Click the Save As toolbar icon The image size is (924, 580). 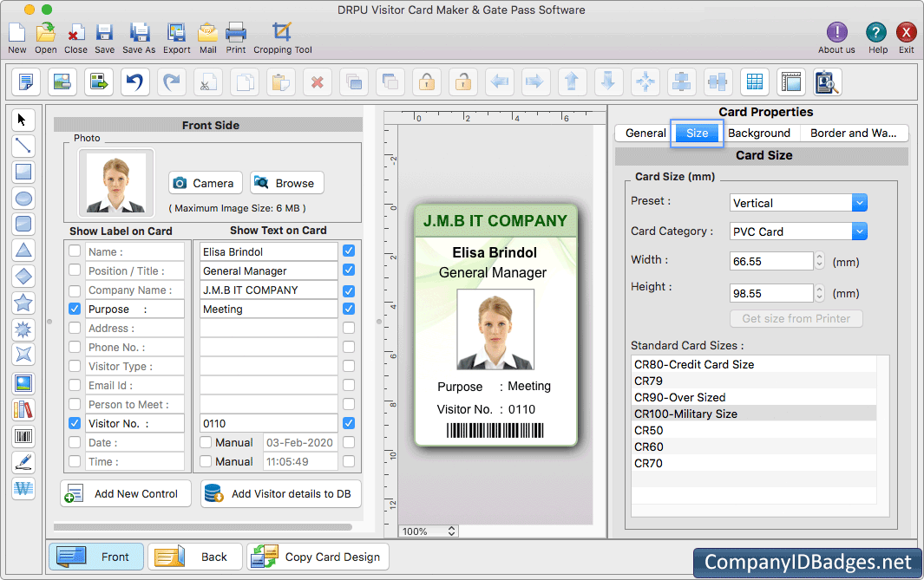click(x=139, y=33)
